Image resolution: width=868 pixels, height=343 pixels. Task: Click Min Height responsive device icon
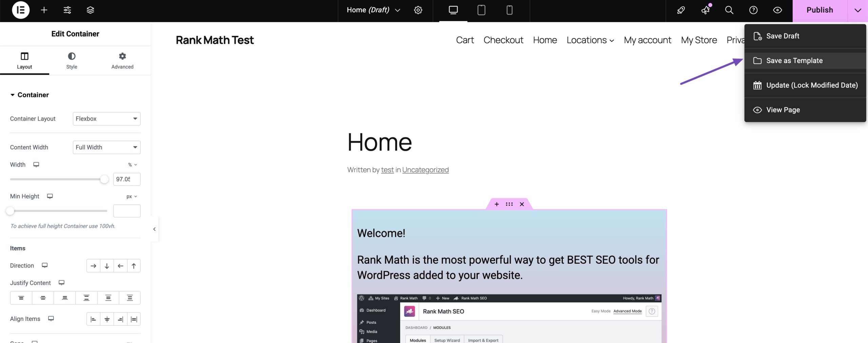point(50,196)
